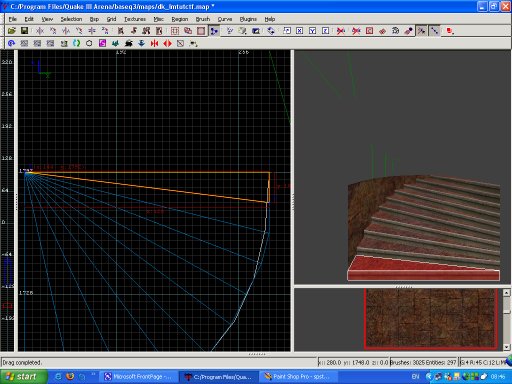This screenshot has width=512, height=384.
Task: Click the pink eyedropper-like toolbar icon
Action: coord(408,31)
